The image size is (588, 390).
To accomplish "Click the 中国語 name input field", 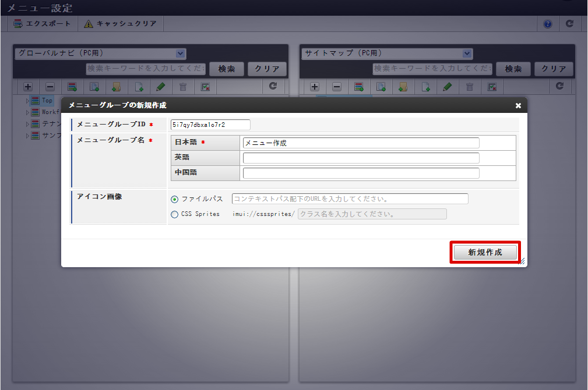I will (x=361, y=173).
